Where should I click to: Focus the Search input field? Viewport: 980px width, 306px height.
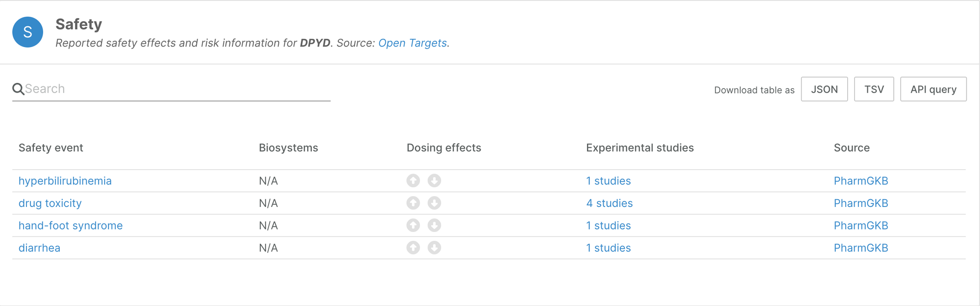176,89
